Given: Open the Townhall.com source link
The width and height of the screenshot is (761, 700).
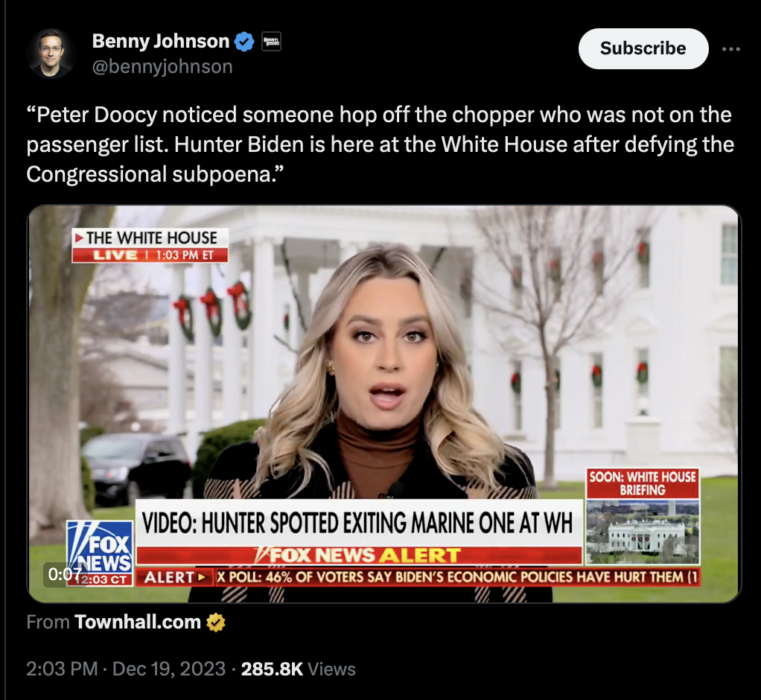Looking at the screenshot, I should 138,622.
